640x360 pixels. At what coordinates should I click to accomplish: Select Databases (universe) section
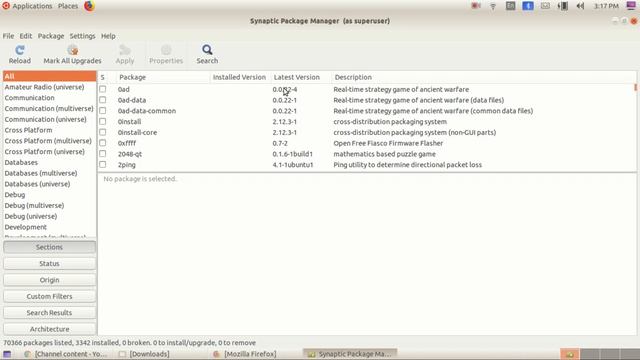[x=37, y=184]
